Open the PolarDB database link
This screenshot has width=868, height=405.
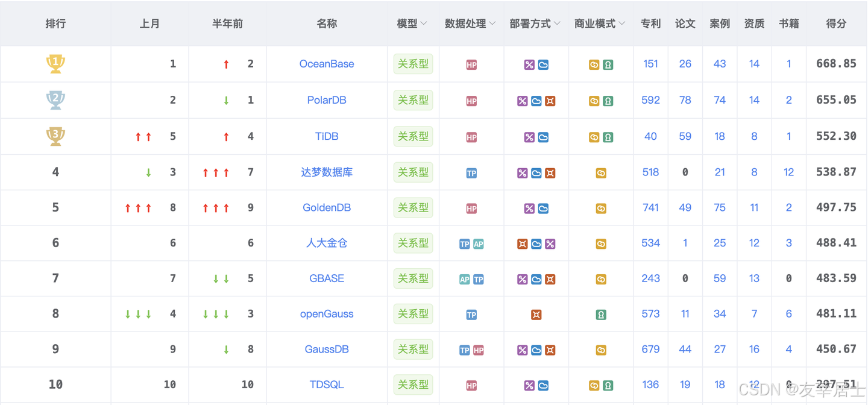pos(327,100)
